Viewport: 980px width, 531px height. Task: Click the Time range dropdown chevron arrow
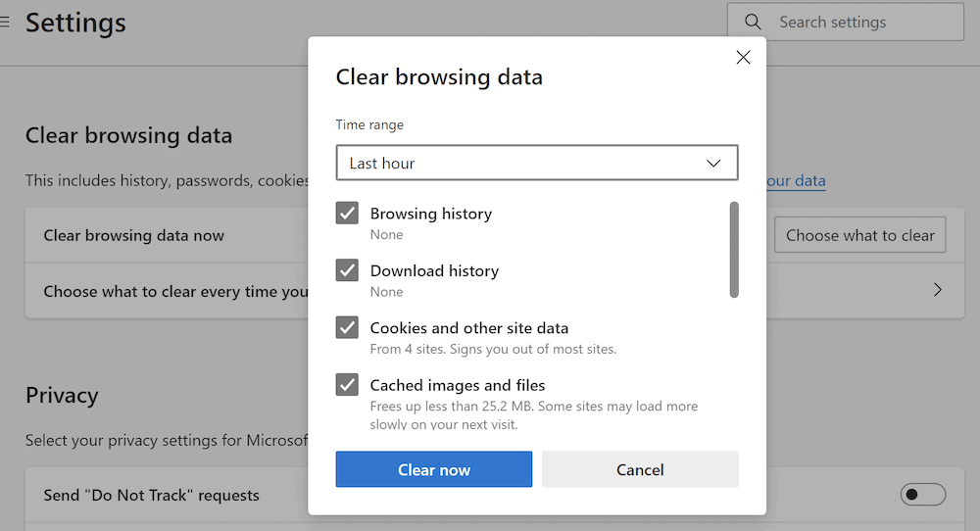tap(714, 163)
